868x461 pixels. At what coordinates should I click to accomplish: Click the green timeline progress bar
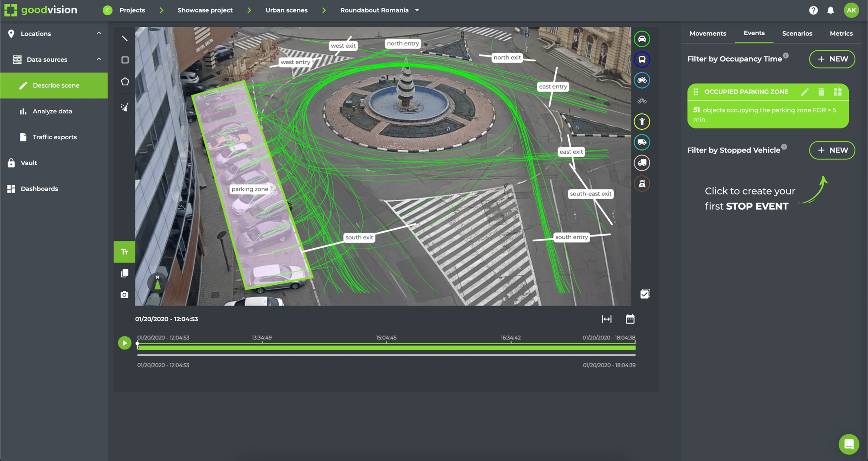(x=387, y=347)
